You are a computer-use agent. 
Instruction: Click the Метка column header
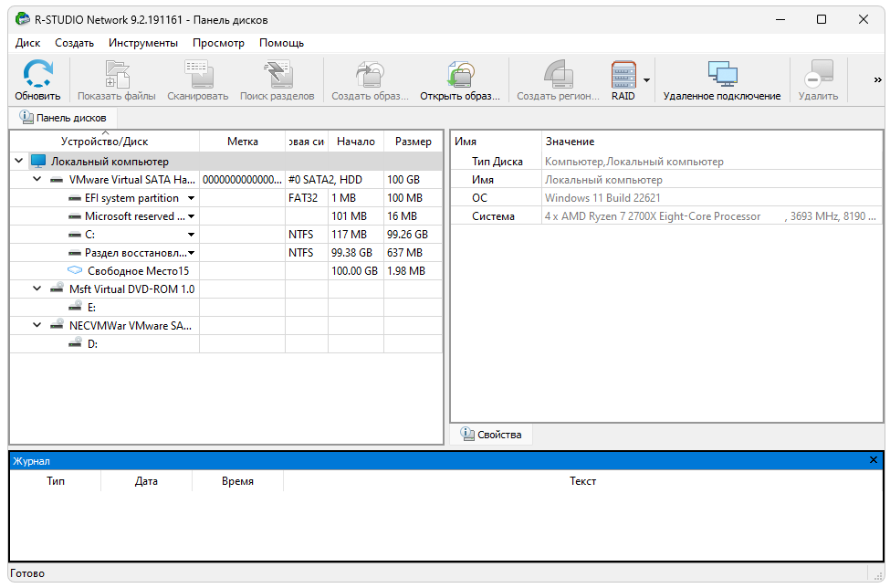pos(243,142)
